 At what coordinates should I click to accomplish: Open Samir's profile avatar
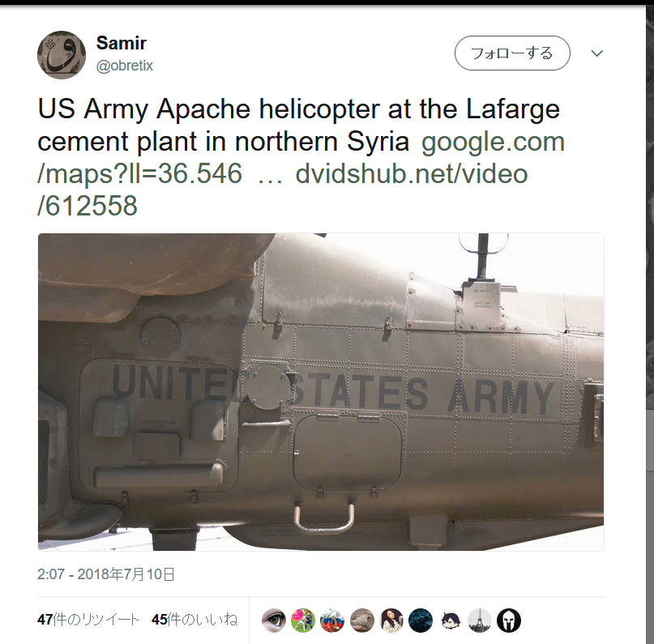coord(62,54)
